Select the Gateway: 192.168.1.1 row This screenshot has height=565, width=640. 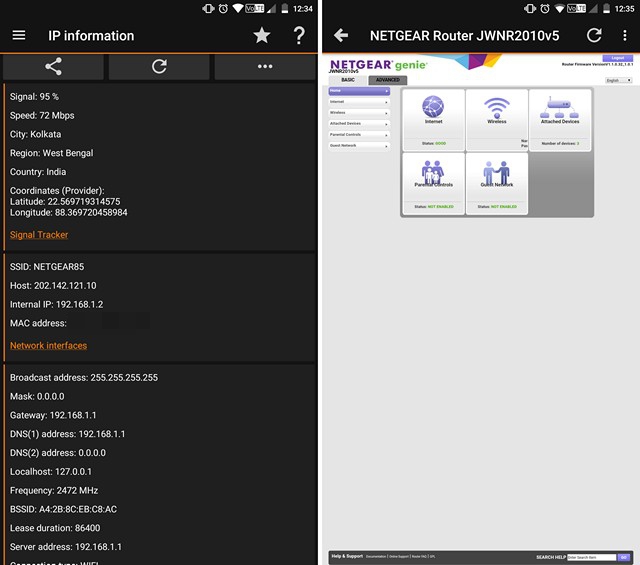[x=53, y=415]
